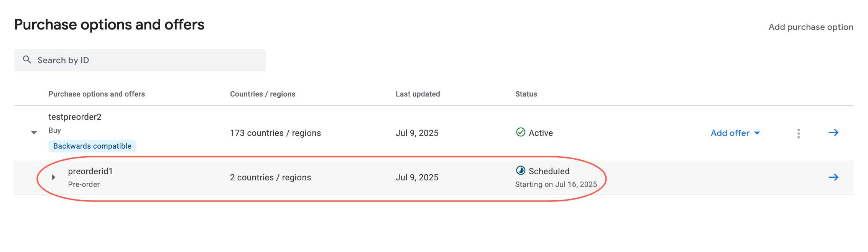Click the Starting on Jul 16, 2025 text
Screen dimensions: 868x252
pos(556,184)
